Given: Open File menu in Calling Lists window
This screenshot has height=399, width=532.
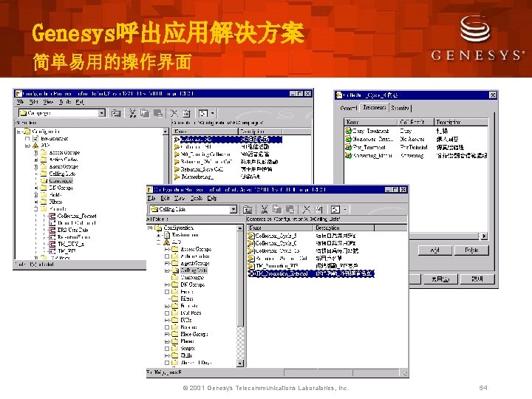Looking at the screenshot, I should [151, 198].
